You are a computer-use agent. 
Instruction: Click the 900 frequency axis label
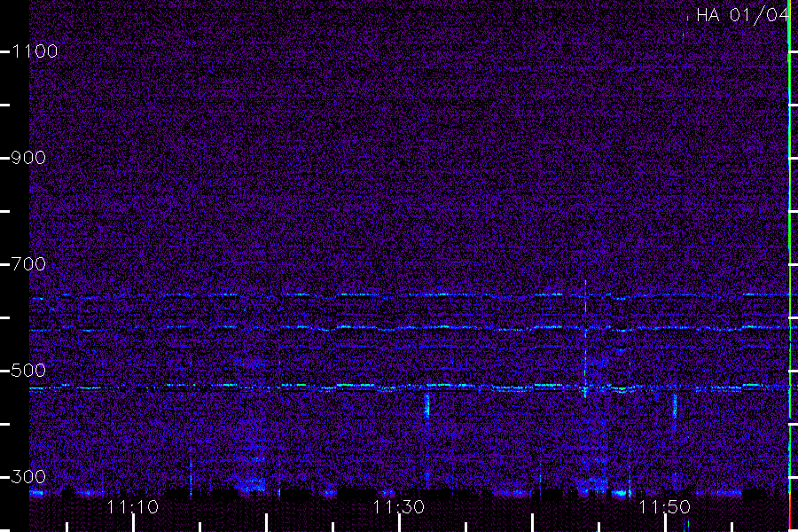(x=28, y=158)
